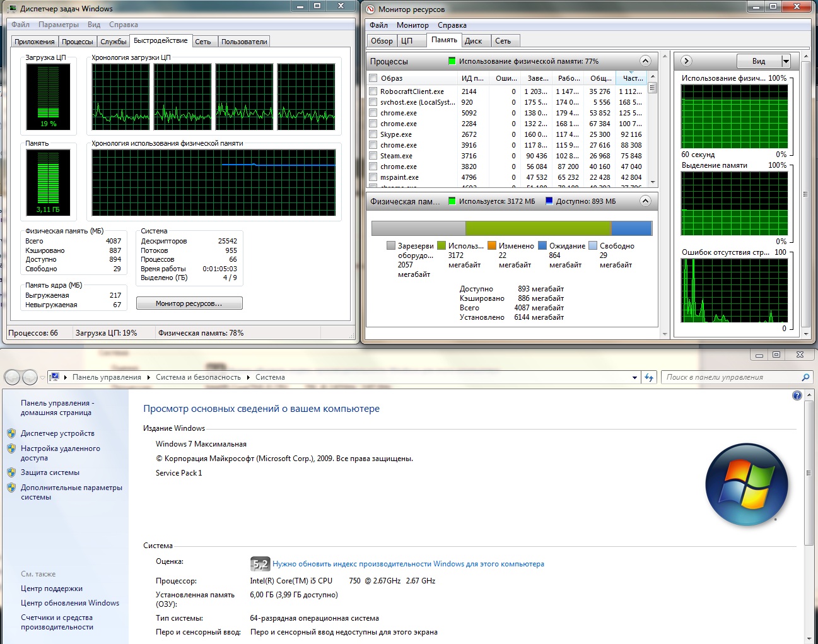
Task: Click the 5,2 performance rating badge
Action: [x=260, y=564]
